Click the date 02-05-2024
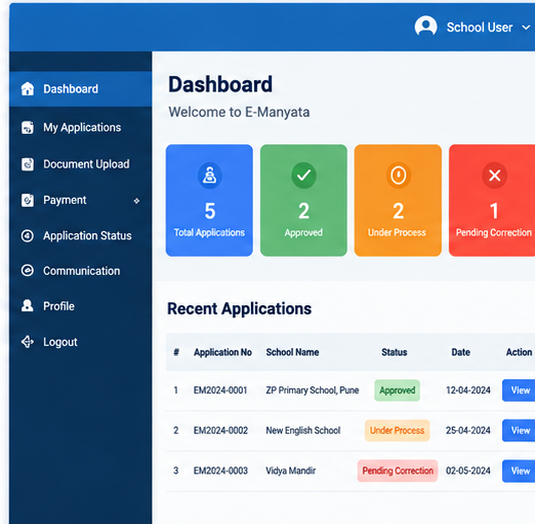535x524 pixels. pyautogui.click(x=468, y=471)
